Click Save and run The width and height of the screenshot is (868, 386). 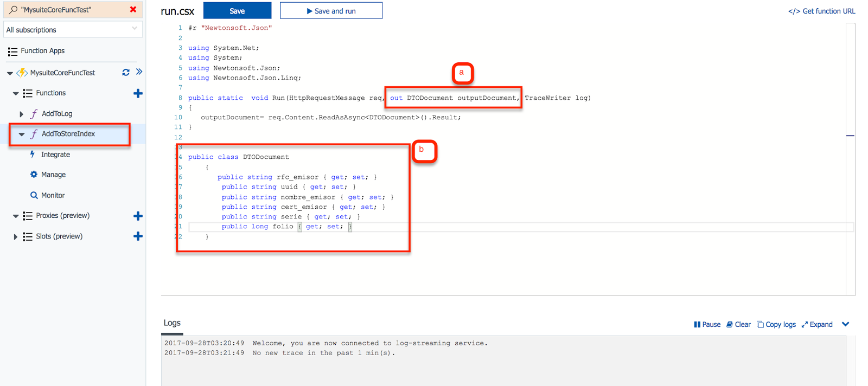[331, 10]
